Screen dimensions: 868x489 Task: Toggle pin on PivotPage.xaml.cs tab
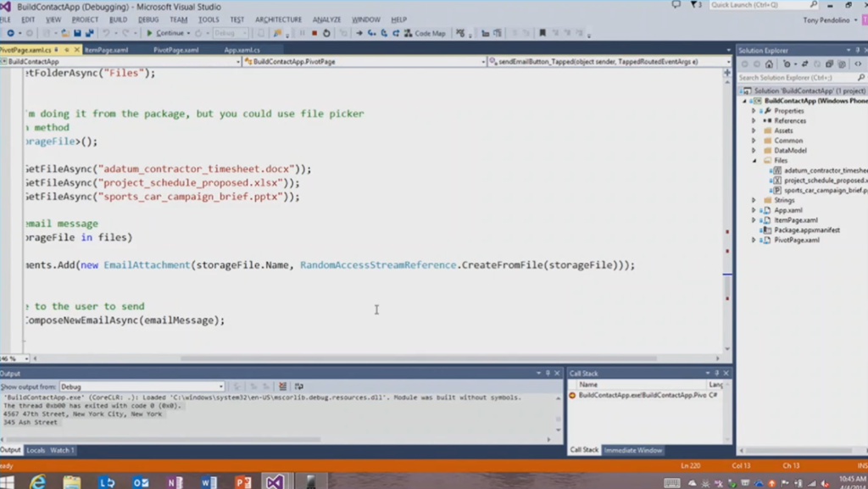click(x=66, y=50)
